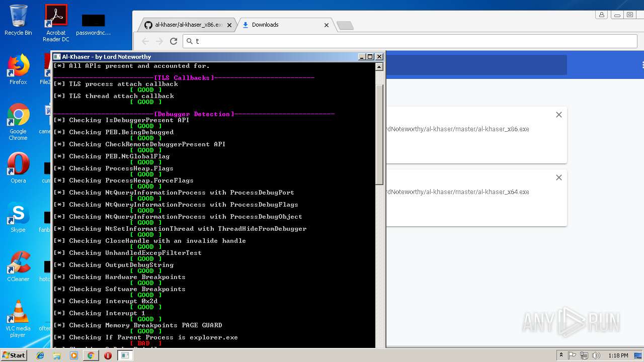Open Opera from the taskbar
Image resolution: width=644 pixels, height=362 pixels.
point(108,355)
